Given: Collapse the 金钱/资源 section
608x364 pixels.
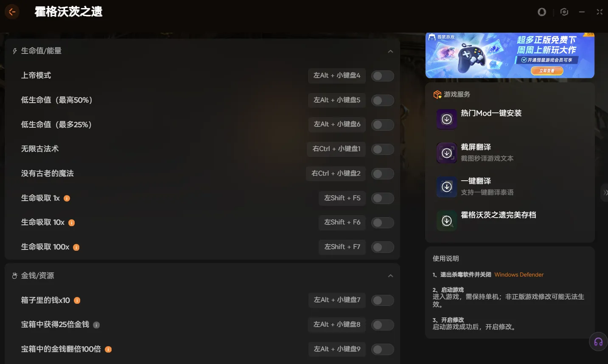Looking at the screenshot, I should pos(390,275).
